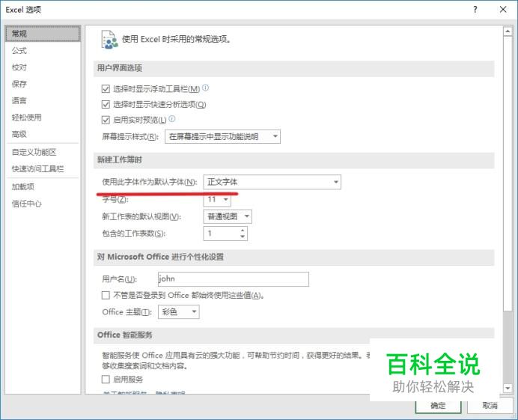Toggle 选择时显示浮动工具栏 checkbox

pos(106,89)
